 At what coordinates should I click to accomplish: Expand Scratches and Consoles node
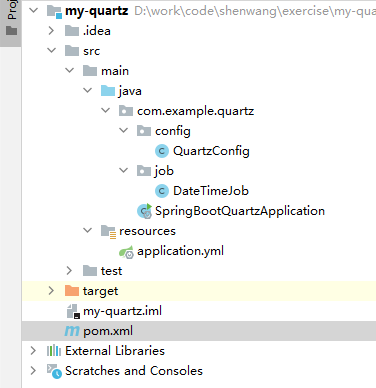33,371
